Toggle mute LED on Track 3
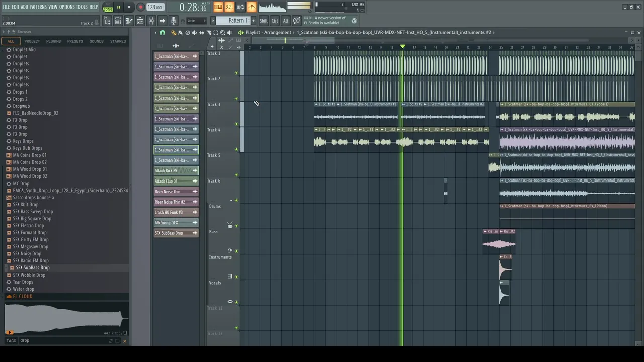The width and height of the screenshot is (644, 362). (237, 124)
